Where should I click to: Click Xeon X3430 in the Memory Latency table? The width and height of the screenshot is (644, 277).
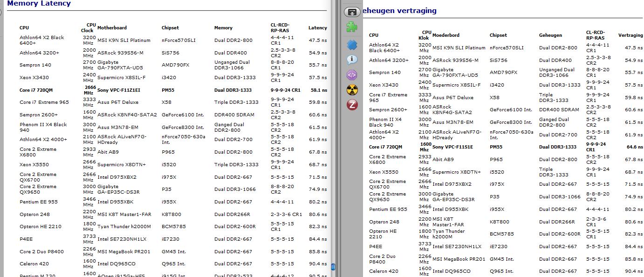pyautogui.click(x=34, y=78)
